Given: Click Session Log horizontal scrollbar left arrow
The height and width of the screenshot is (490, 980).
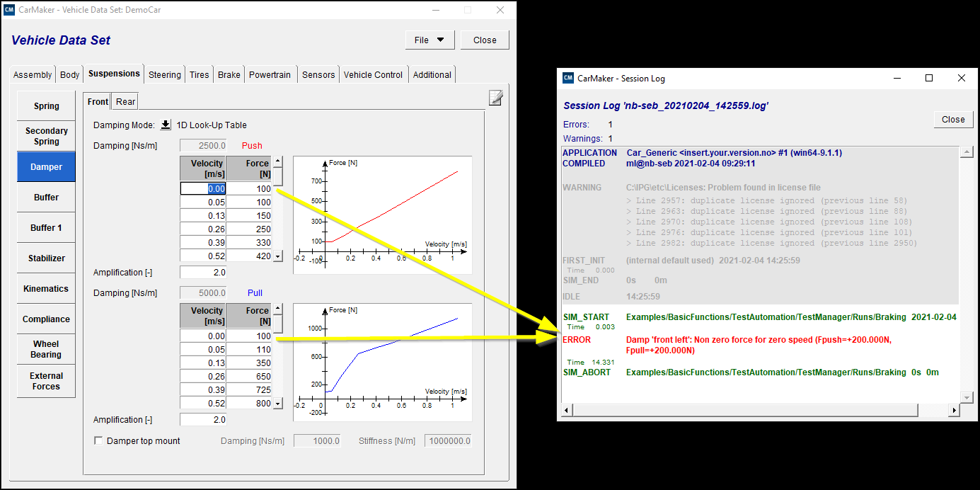Looking at the screenshot, I should [x=566, y=411].
